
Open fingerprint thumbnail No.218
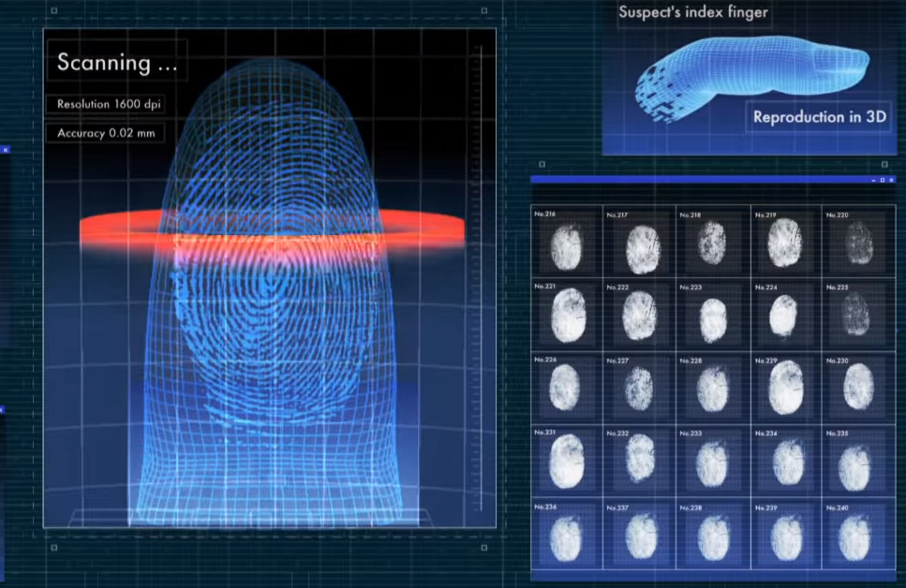[x=713, y=247]
